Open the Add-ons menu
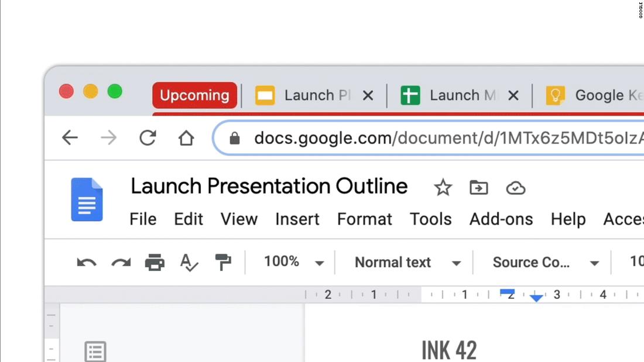This screenshot has width=644, height=362. click(501, 219)
